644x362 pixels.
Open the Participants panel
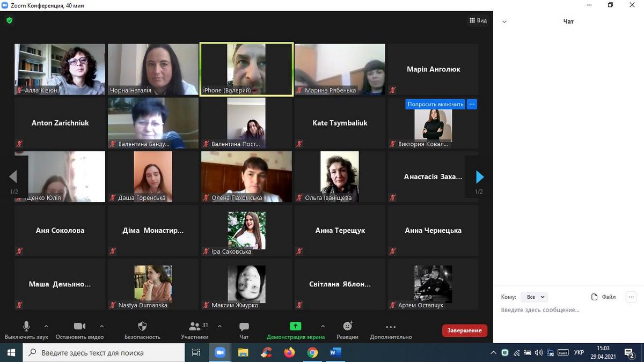pyautogui.click(x=195, y=327)
